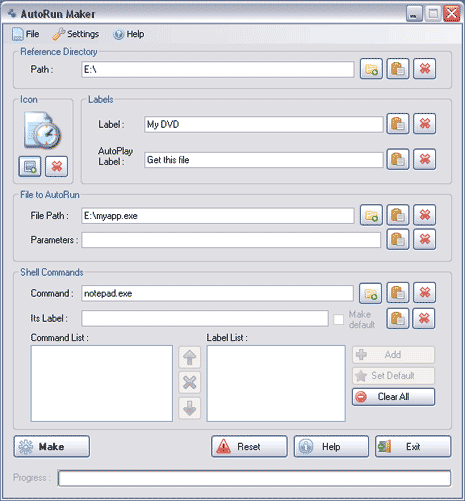Remove the selected icon with red X
Image resolution: width=465 pixels, height=501 pixels.
click(x=57, y=166)
